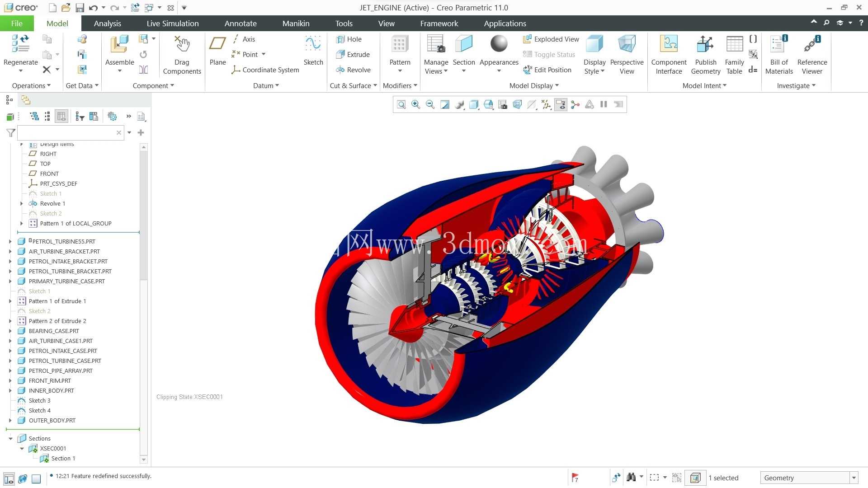868x488 pixels.
Task: Click the Hole button
Action: tap(349, 39)
